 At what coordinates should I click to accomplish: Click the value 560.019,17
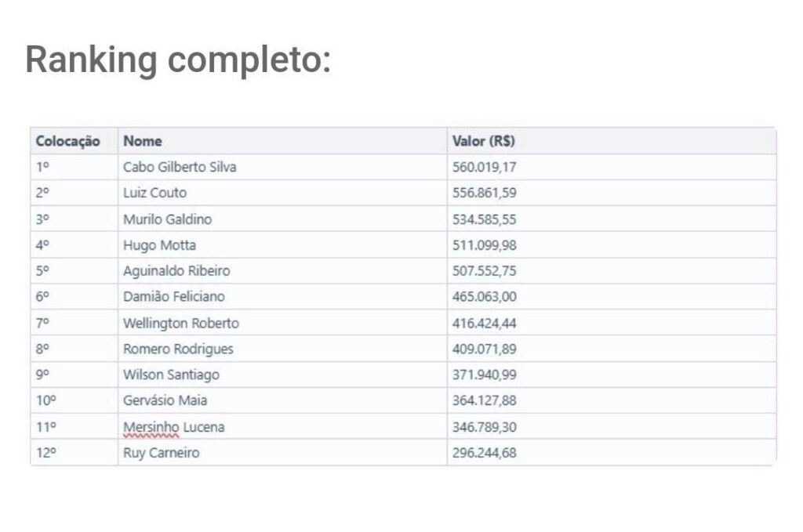(x=485, y=167)
